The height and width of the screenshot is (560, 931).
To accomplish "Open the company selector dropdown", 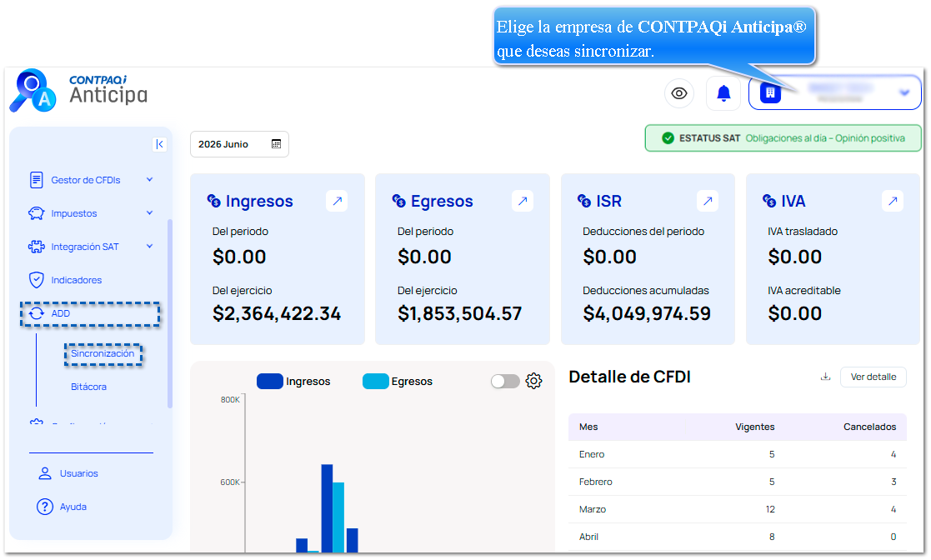I will tap(834, 92).
